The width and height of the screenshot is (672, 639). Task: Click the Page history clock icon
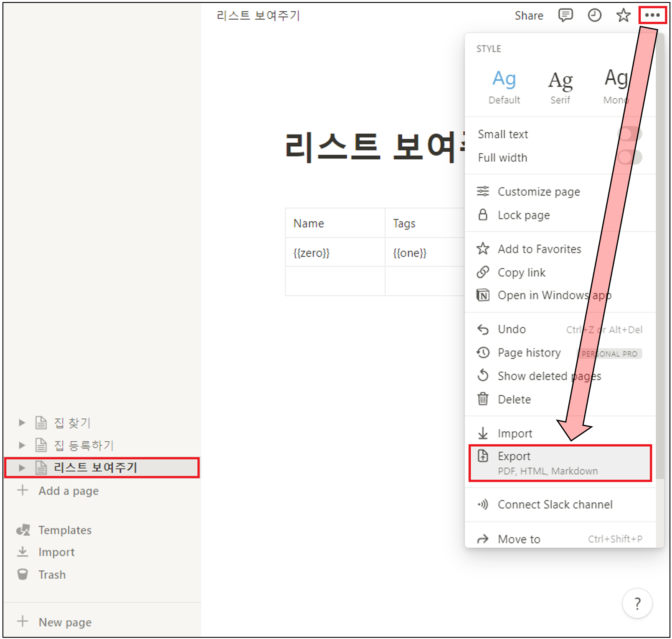point(483,353)
